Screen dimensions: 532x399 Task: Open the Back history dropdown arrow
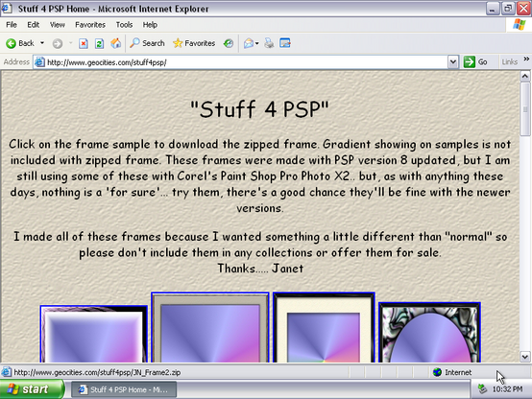point(42,43)
